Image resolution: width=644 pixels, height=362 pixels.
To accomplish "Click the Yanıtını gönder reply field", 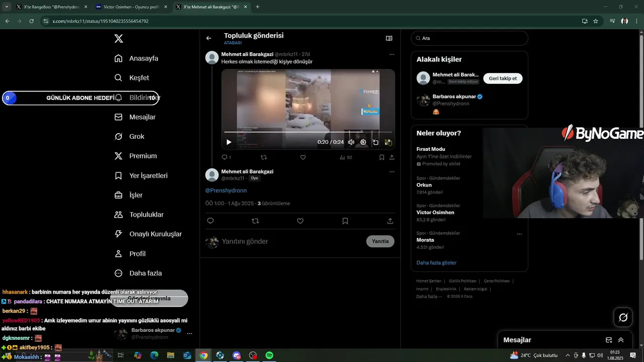I will [292, 241].
